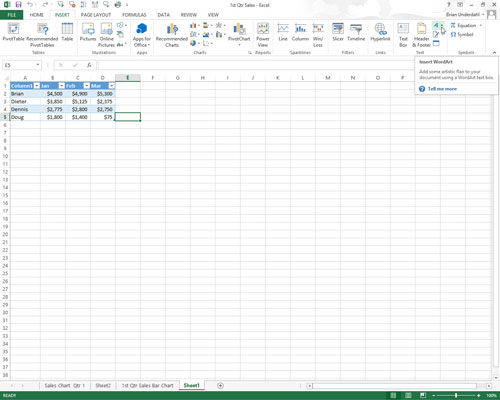This screenshot has width=500, height=400.
Task: Expand the Name Box dropdown
Action: click(38, 65)
